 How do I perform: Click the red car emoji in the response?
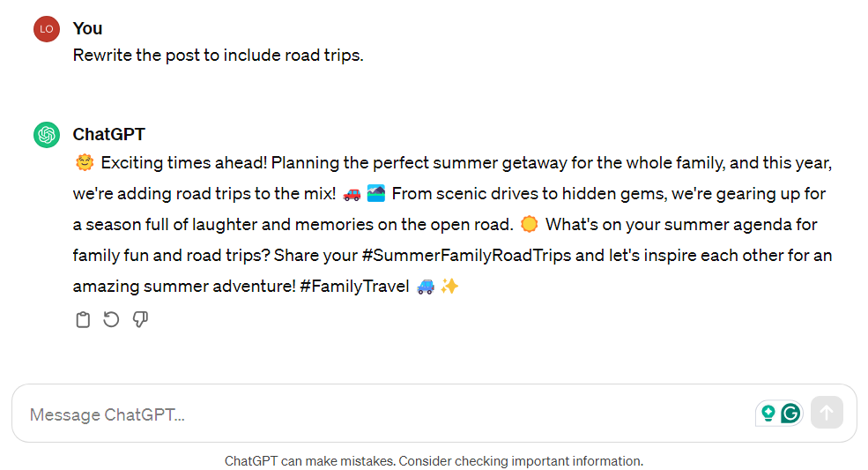[x=352, y=195]
